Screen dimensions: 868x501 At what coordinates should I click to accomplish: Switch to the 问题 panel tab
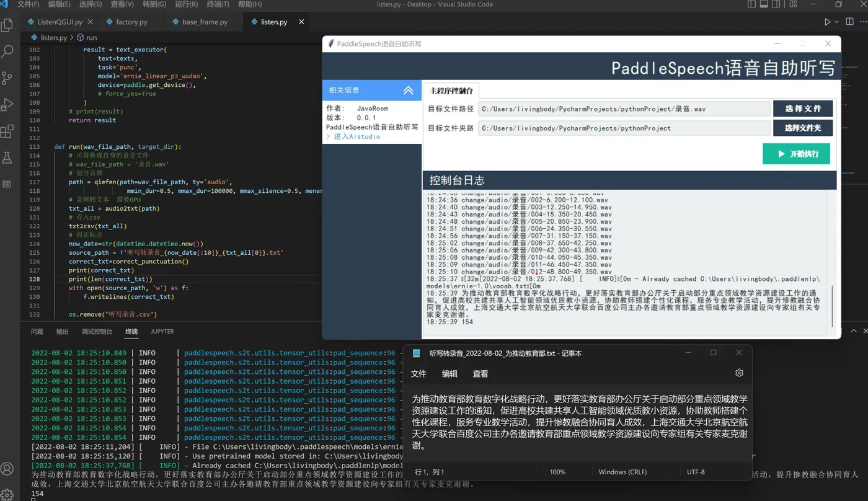point(37,332)
